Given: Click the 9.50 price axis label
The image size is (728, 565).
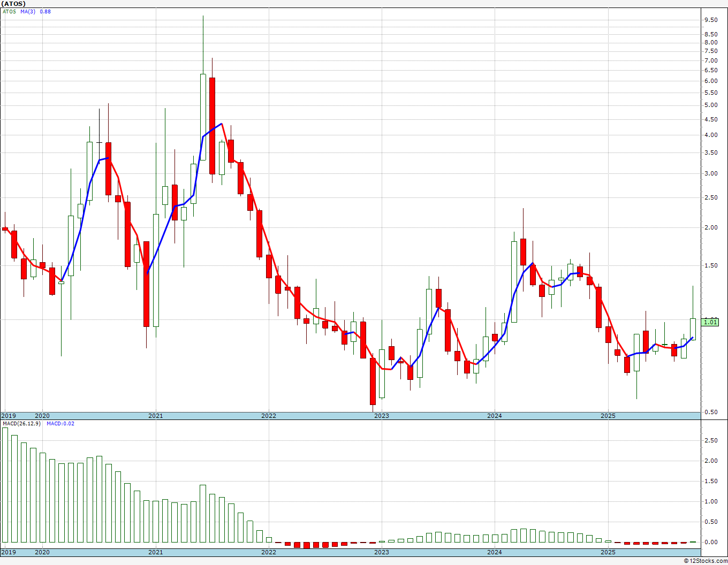Looking at the screenshot, I should [711, 20].
